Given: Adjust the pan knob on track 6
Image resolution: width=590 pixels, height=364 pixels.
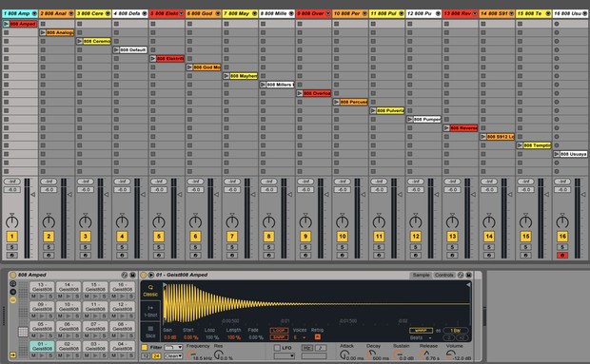Looking at the screenshot, I should (195, 221).
